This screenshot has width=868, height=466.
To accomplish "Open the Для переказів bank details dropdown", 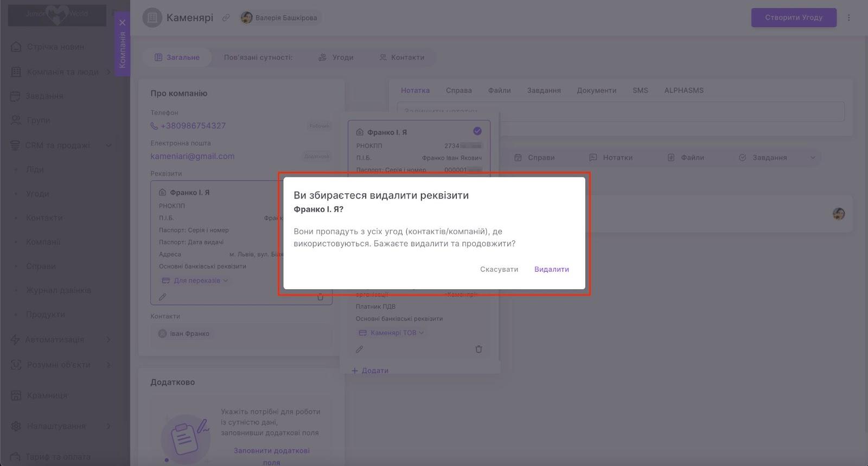I will point(196,280).
